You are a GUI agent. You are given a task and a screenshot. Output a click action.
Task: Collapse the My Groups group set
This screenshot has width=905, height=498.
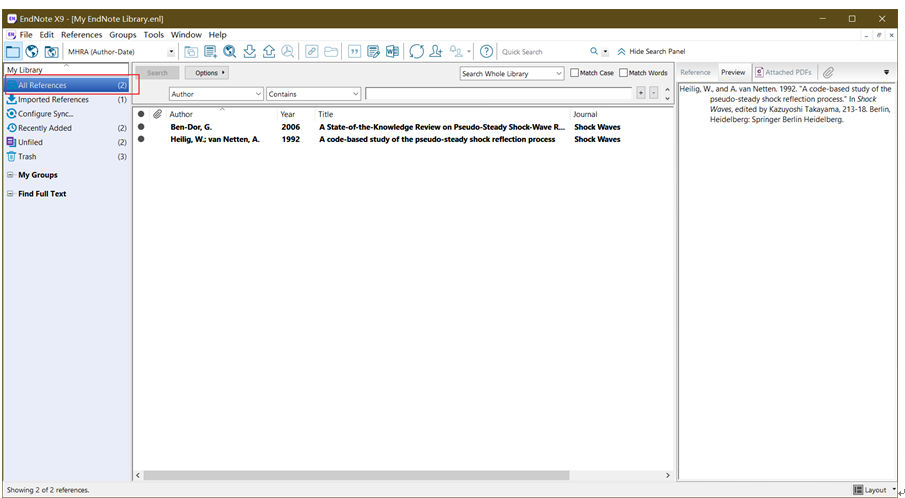[x=10, y=175]
